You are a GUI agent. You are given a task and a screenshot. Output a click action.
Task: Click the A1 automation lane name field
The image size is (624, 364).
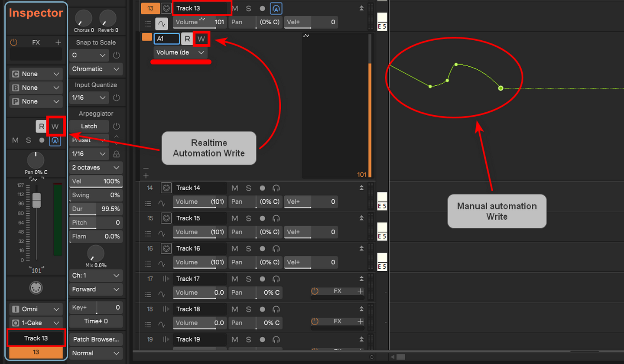coord(166,39)
